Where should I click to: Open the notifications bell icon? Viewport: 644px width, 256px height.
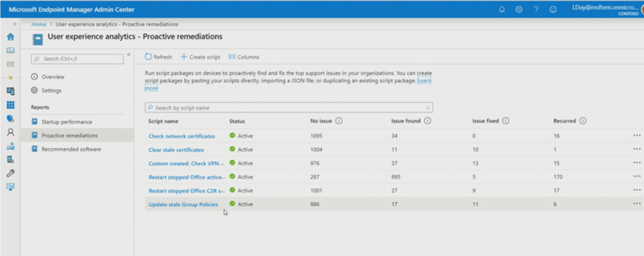pos(501,9)
